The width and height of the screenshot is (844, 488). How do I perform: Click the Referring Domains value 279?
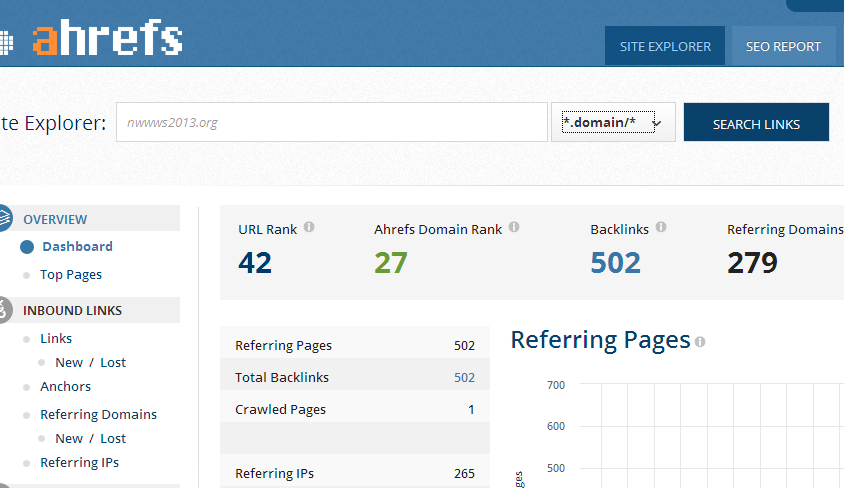[x=752, y=263]
